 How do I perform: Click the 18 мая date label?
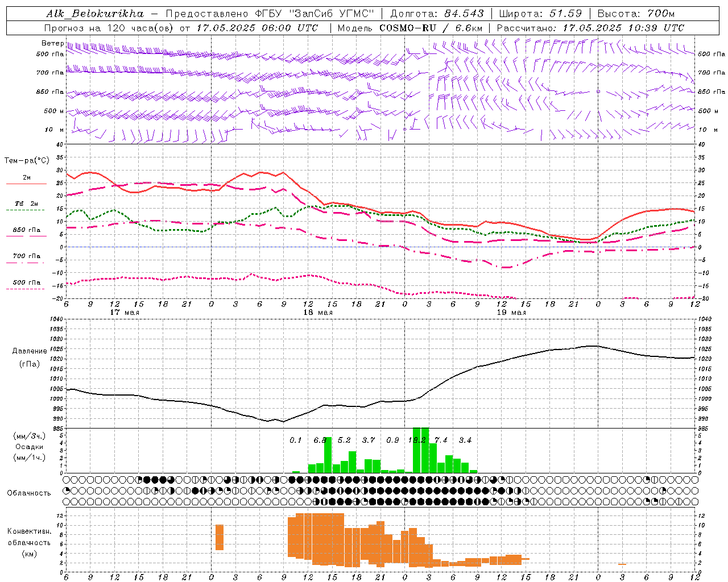pos(318,313)
